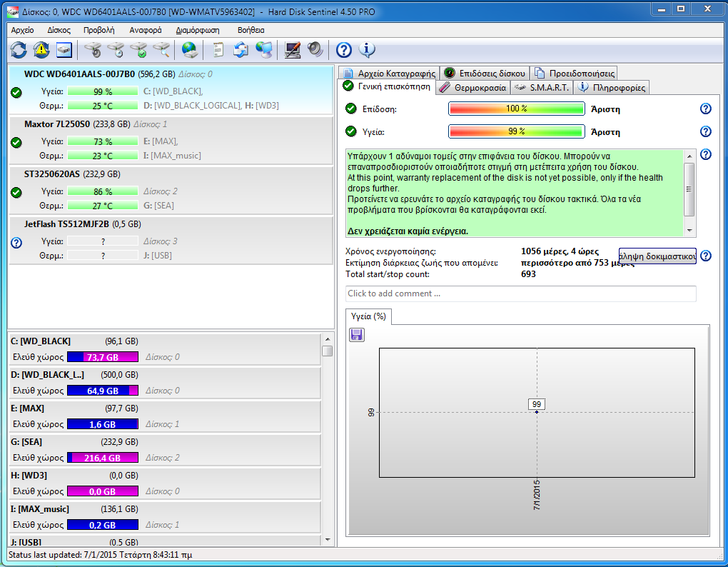Select the Maxtor 7L250S0 disk entry

tap(171, 140)
